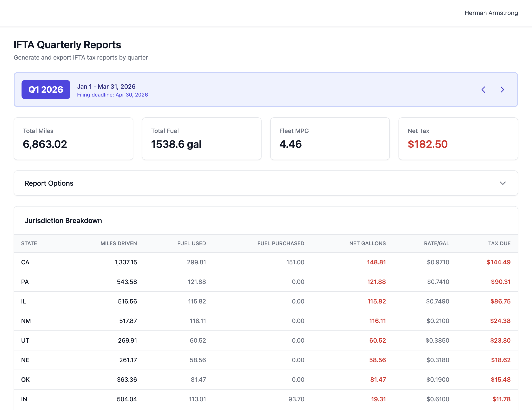Click the Jurisdiction Breakdown heading
The width and height of the screenshot is (532, 410).
tap(63, 221)
